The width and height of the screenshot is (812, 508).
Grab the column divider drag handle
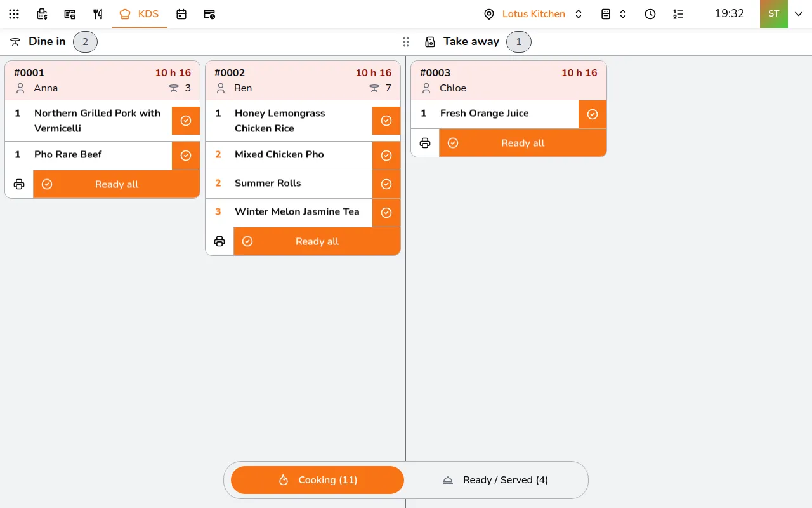406,42
